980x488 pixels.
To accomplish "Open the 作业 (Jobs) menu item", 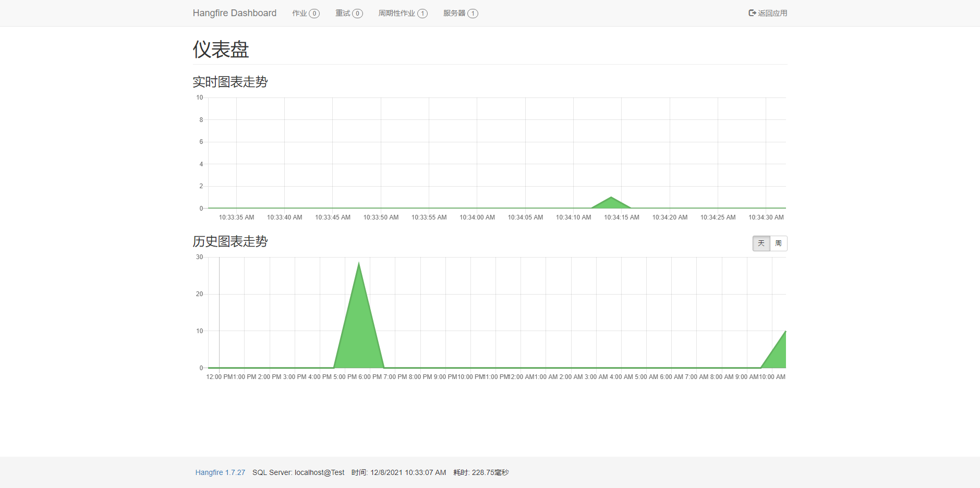I will click(306, 13).
